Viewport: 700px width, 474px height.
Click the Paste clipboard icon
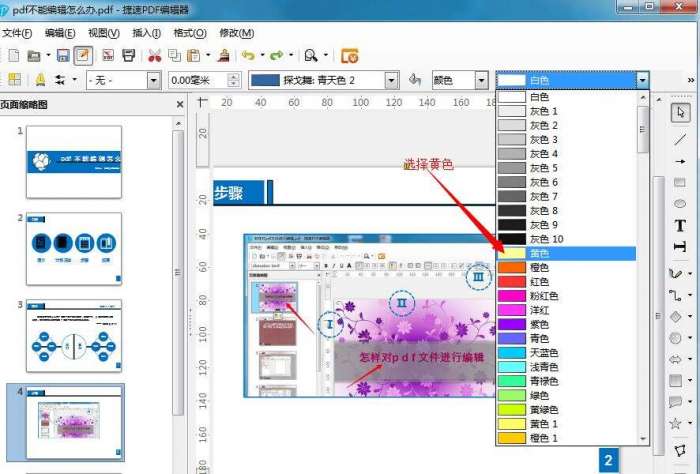click(194, 55)
